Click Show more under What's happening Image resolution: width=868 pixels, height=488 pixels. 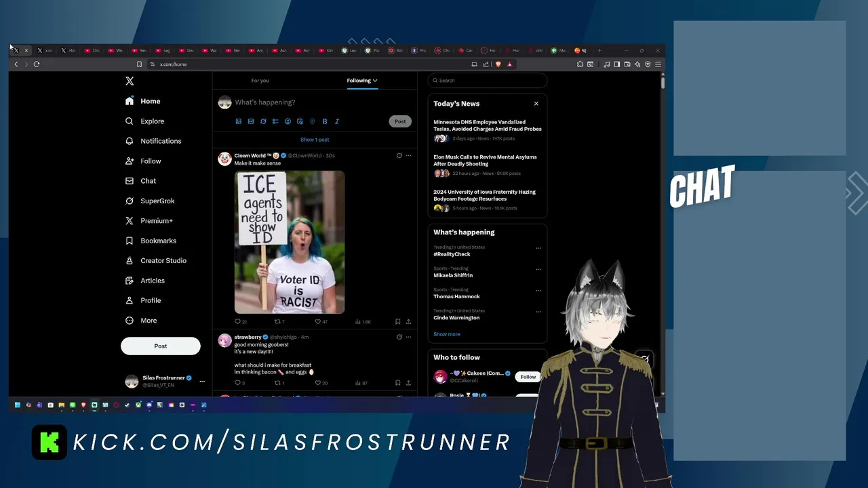point(447,334)
